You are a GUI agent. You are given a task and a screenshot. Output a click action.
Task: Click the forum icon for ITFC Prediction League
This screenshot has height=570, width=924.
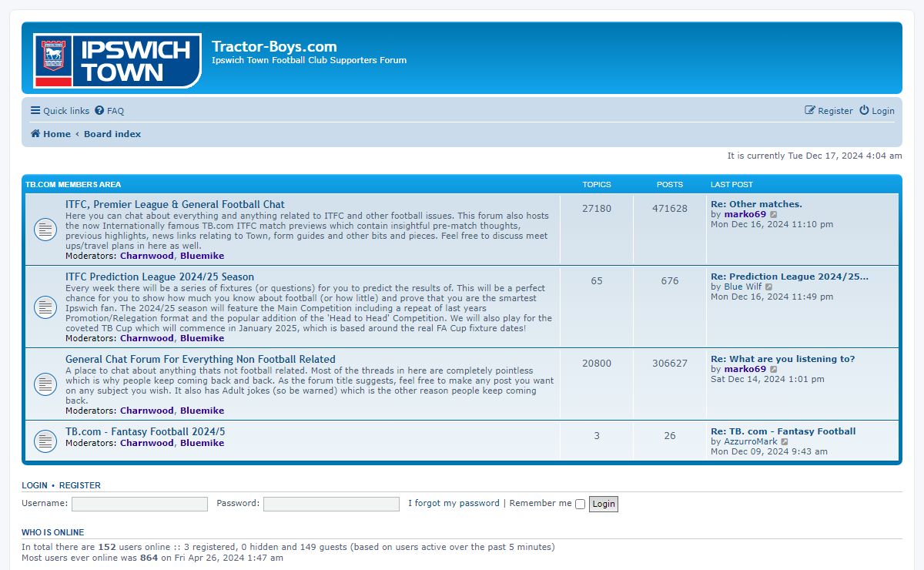coord(45,307)
